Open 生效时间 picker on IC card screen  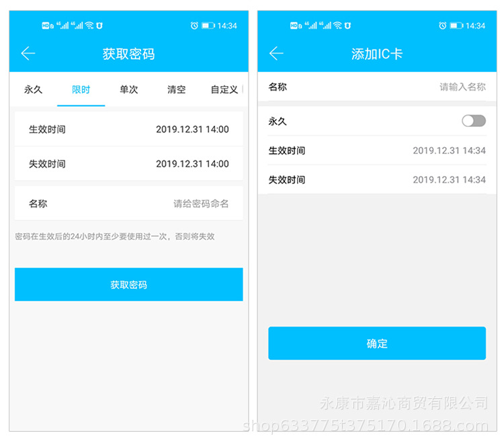click(x=377, y=150)
